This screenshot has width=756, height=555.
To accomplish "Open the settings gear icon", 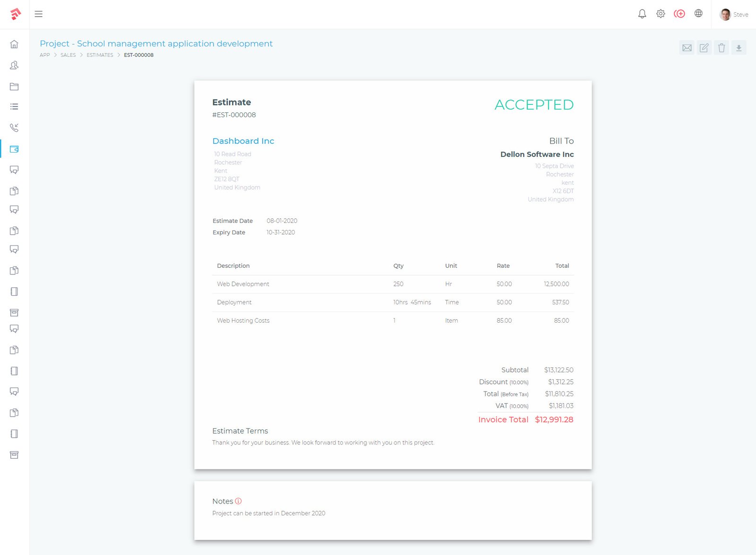I will pyautogui.click(x=661, y=14).
